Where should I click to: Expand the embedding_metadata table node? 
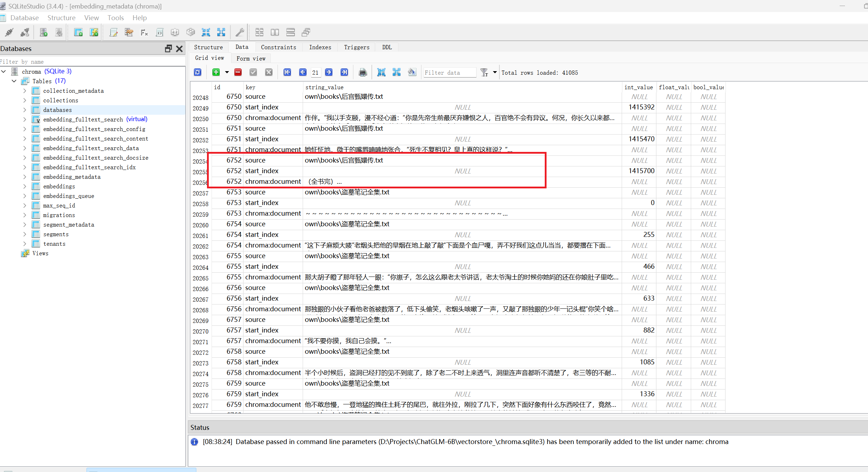coord(24,177)
